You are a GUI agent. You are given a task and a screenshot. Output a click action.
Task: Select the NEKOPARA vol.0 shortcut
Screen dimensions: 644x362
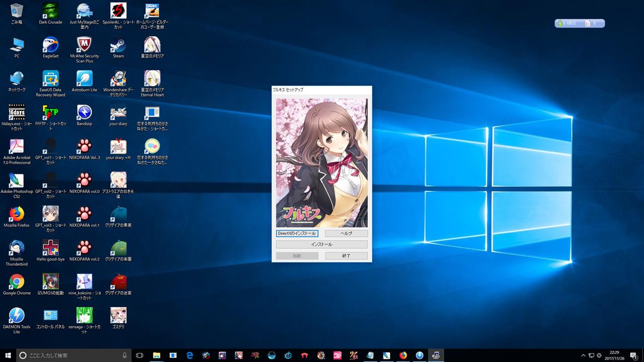[x=85, y=183]
